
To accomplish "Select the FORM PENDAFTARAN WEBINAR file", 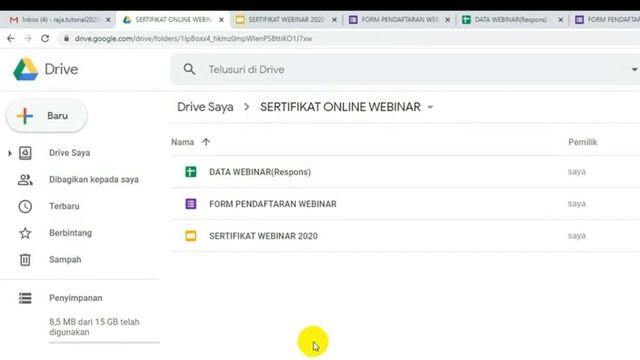I will pyautogui.click(x=405, y=204).
